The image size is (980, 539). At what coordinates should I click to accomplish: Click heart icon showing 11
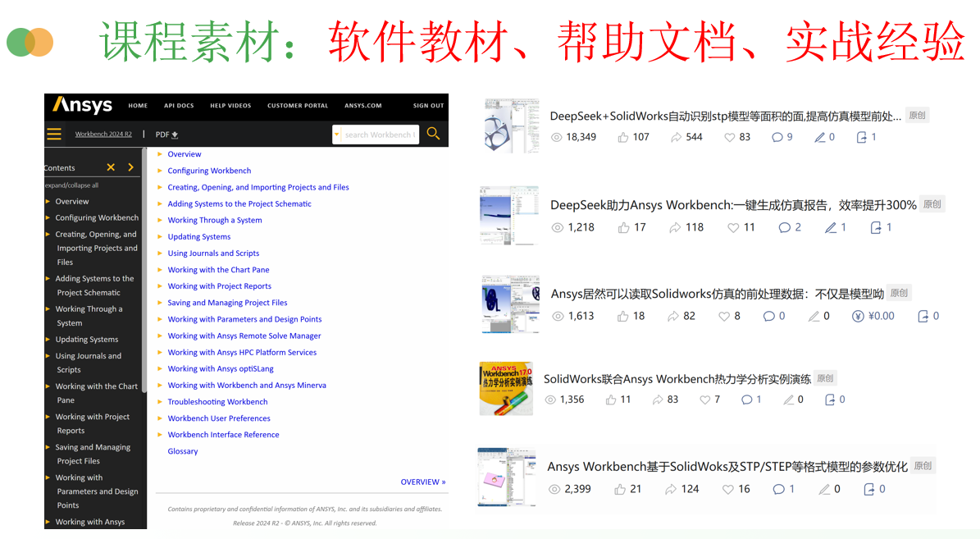[x=733, y=227]
